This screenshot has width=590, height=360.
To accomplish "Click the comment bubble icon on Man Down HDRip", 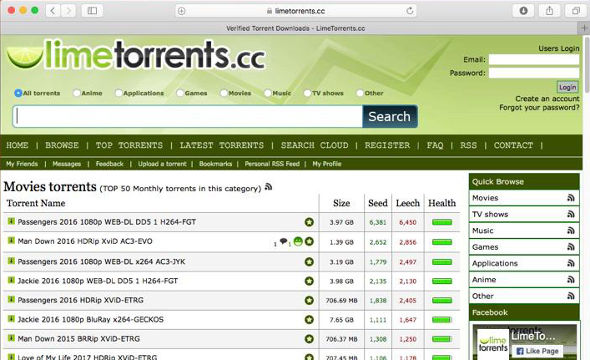I will point(283,242).
